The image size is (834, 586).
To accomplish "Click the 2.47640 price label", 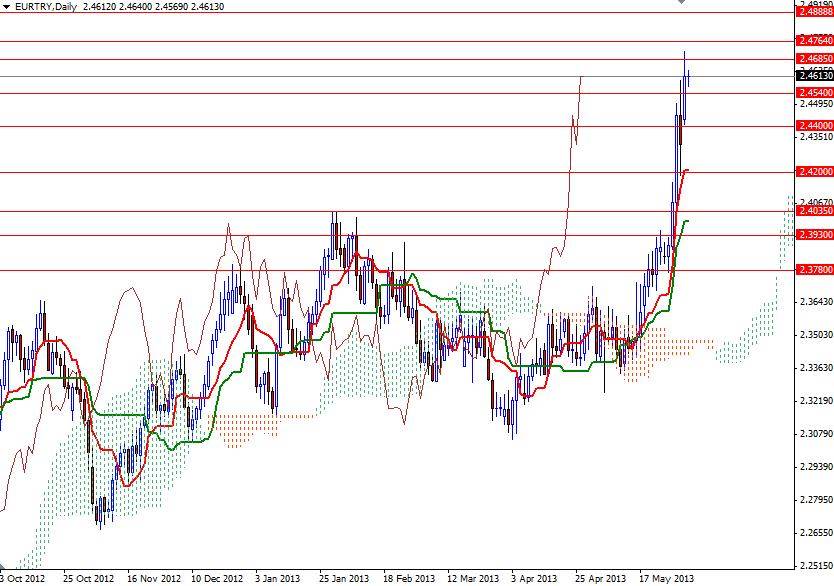I will pos(813,41).
